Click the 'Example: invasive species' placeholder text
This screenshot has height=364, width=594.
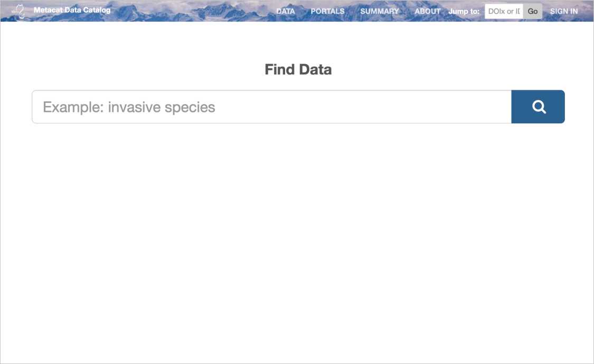pyautogui.click(x=129, y=107)
